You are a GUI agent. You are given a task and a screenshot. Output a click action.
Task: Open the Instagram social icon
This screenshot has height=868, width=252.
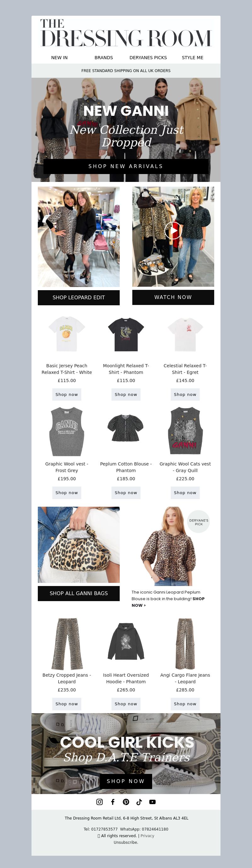click(x=100, y=802)
